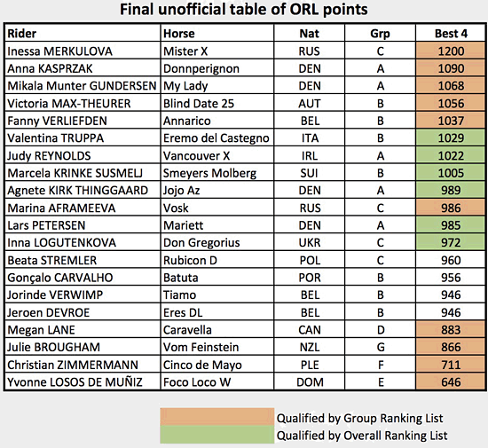Click the Donnperignon horse cell
488x448 pixels.
click(216, 68)
